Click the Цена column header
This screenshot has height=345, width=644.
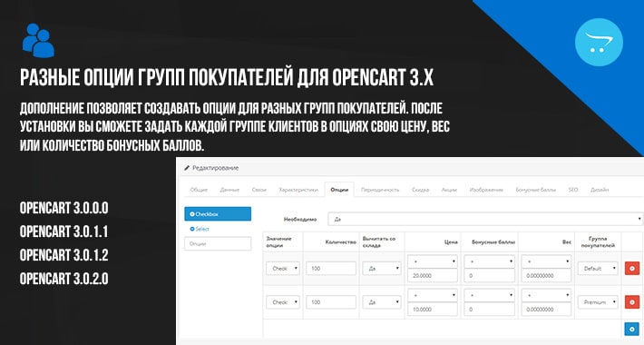pyautogui.click(x=451, y=242)
